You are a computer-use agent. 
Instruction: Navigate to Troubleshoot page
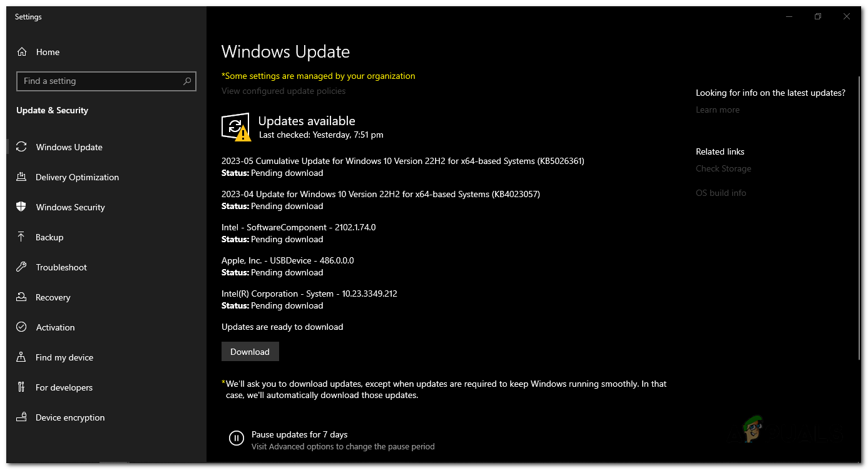pyautogui.click(x=61, y=267)
